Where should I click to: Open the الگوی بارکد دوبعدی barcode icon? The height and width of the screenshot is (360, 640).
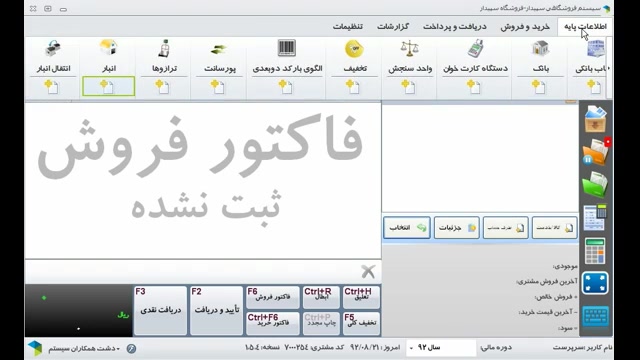coord(287,48)
